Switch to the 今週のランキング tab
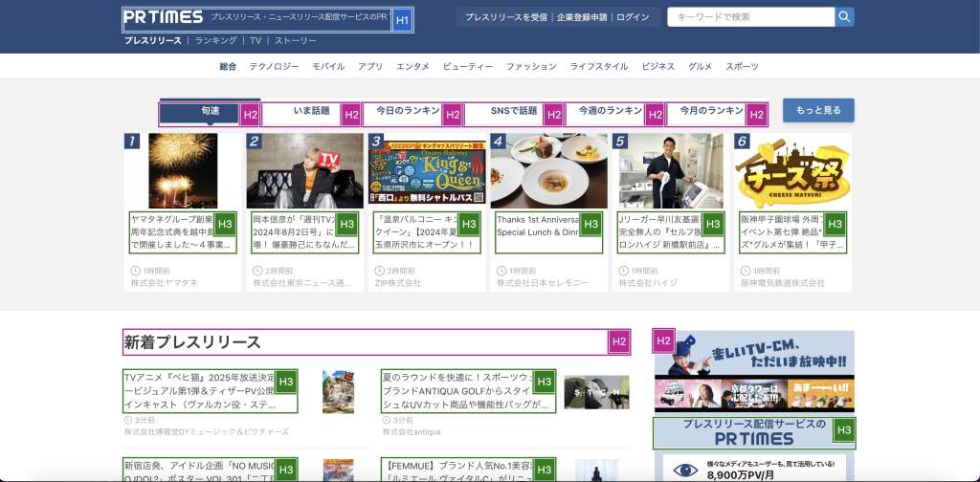 (x=615, y=113)
